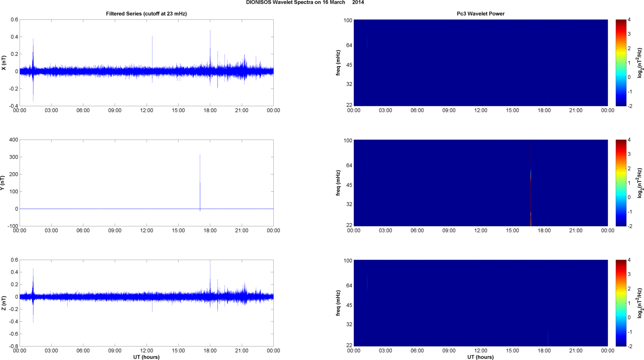This screenshot has height=360, width=644.
Task: Click the DIONISOS Wavelet Spectra figure title
Action: [305, 3]
